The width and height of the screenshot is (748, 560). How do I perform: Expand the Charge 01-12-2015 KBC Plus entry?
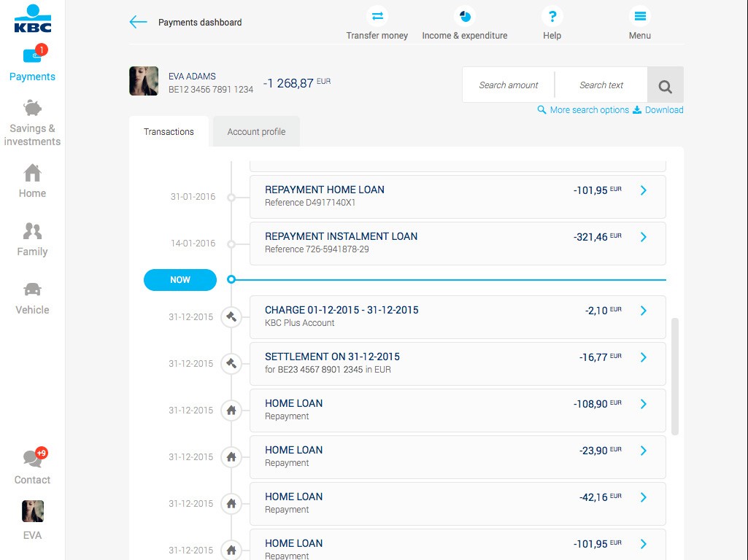pos(643,311)
